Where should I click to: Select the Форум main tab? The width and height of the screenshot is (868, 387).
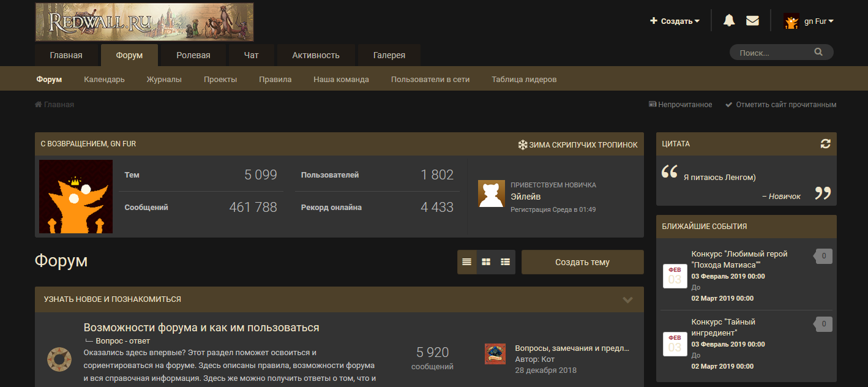point(129,55)
